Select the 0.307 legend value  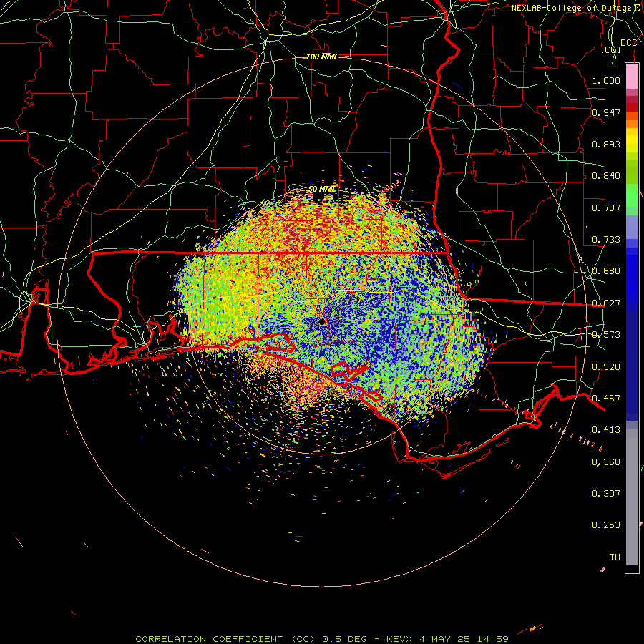click(606, 493)
